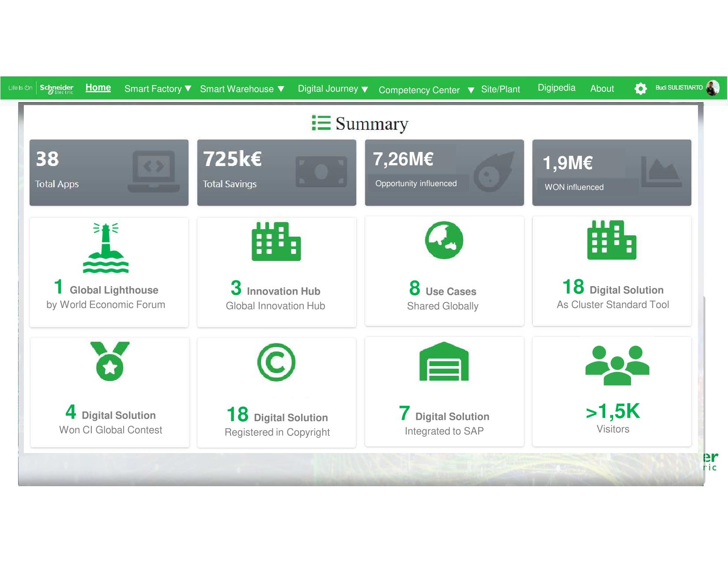728x563 pixels.
Task: Expand the Competency Center dropdown arrow
Action: click(471, 91)
